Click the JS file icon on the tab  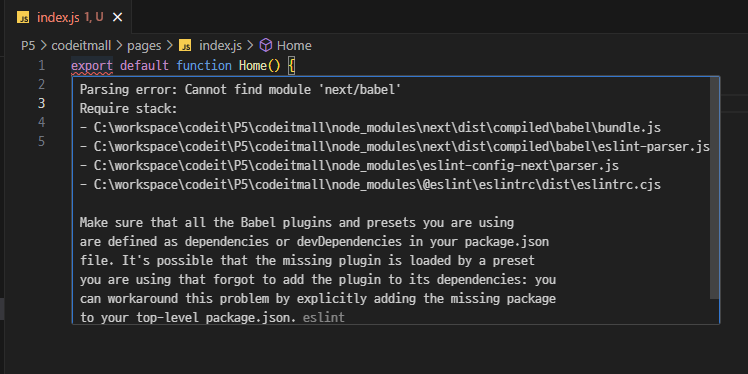(23, 18)
